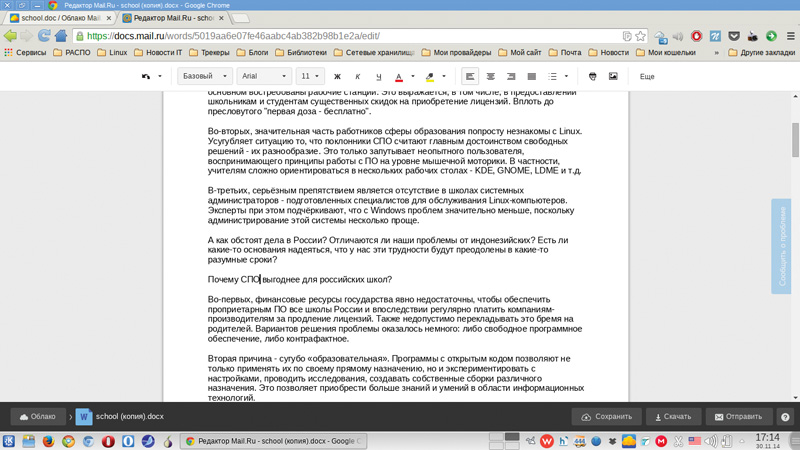
Task: Click the school (копия).docx file name
Action: tap(130, 417)
